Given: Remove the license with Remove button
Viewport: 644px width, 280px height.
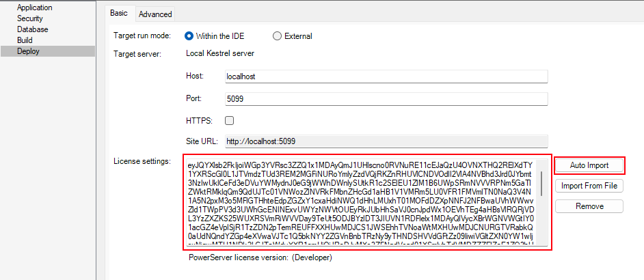Looking at the screenshot, I should (x=589, y=206).
